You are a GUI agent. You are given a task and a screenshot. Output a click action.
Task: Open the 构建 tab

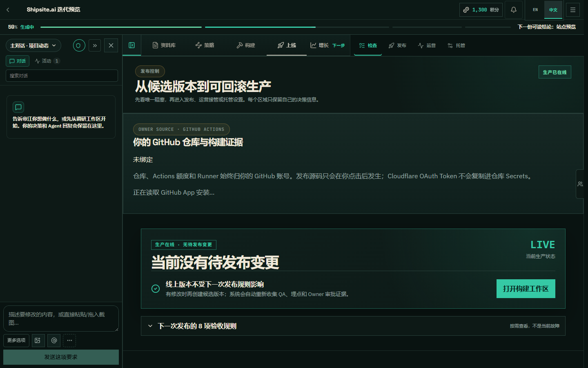pos(246,45)
